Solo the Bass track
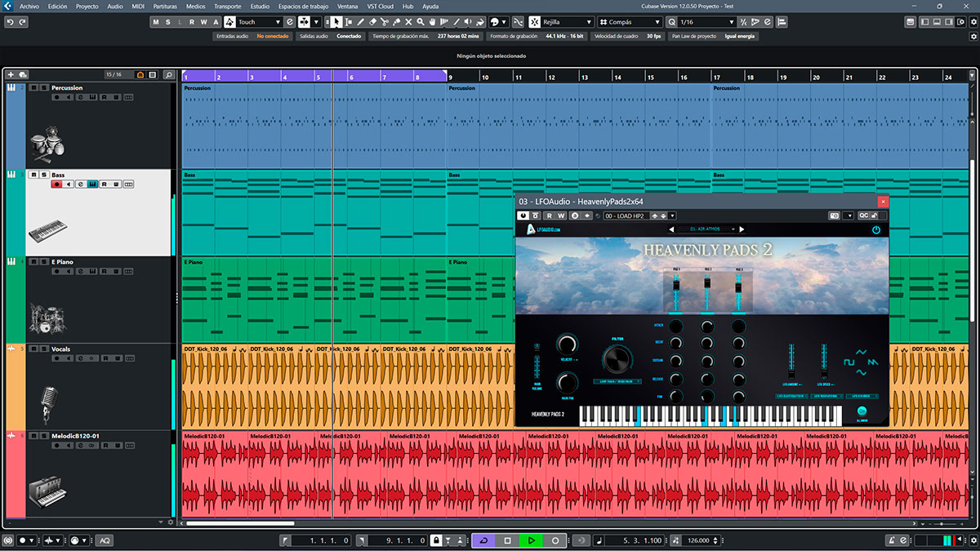The image size is (980, 551). pyautogui.click(x=44, y=175)
